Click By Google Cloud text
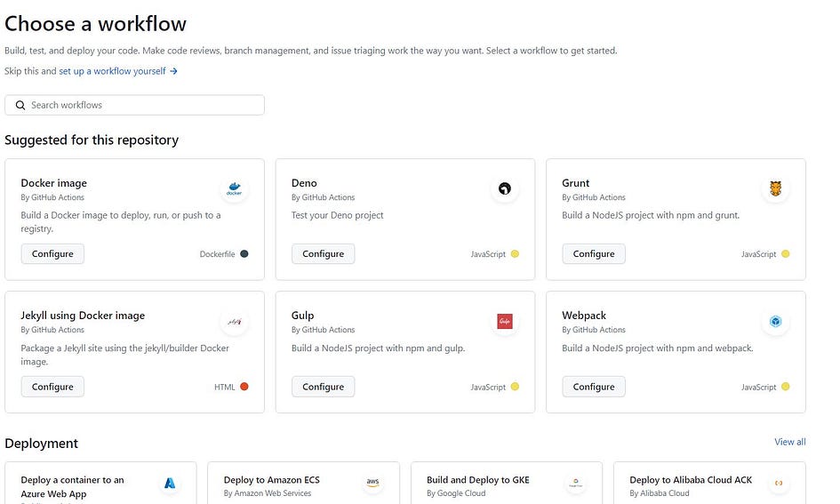840x504 pixels. click(456, 493)
